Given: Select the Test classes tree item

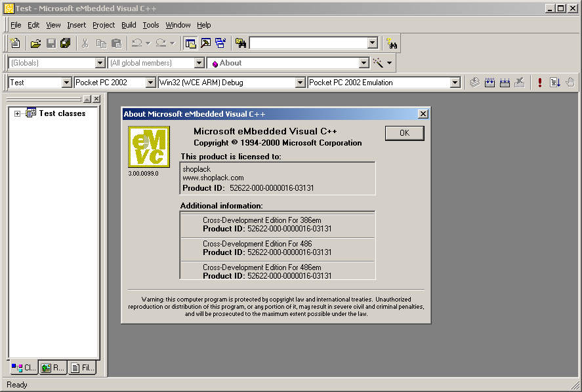Looking at the screenshot, I should coord(62,113).
